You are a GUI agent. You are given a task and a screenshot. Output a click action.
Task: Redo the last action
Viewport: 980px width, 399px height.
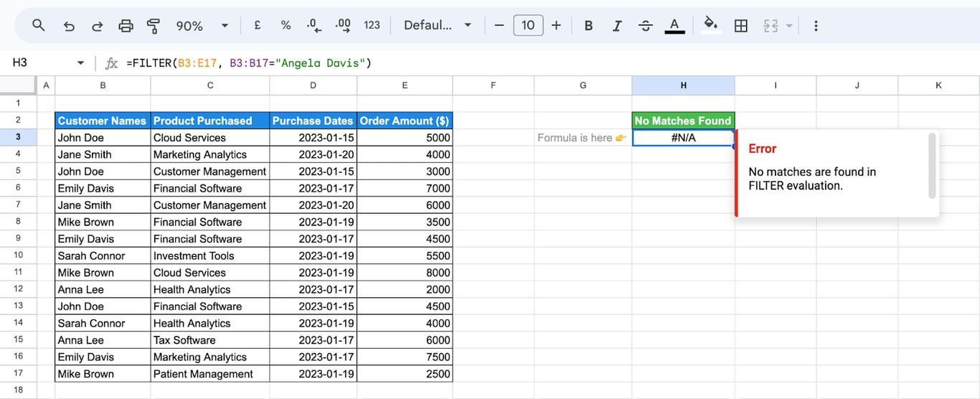pyautogui.click(x=97, y=25)
